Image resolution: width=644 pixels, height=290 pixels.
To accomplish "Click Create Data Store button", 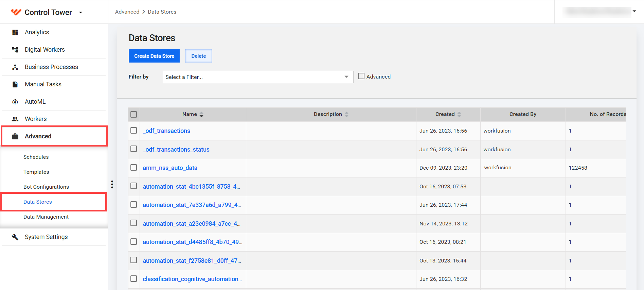I will (154, 56).
